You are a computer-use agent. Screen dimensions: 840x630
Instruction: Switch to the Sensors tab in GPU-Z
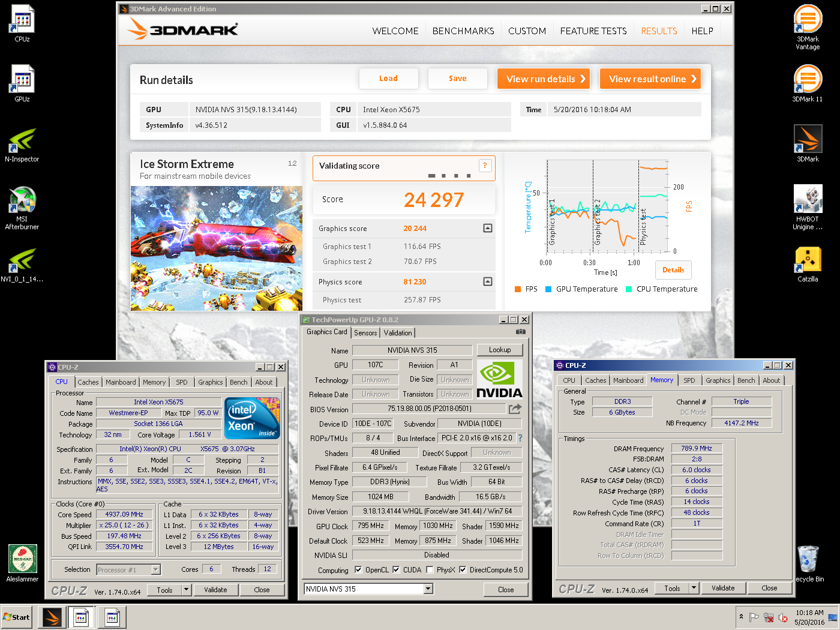tap(365, 333)
